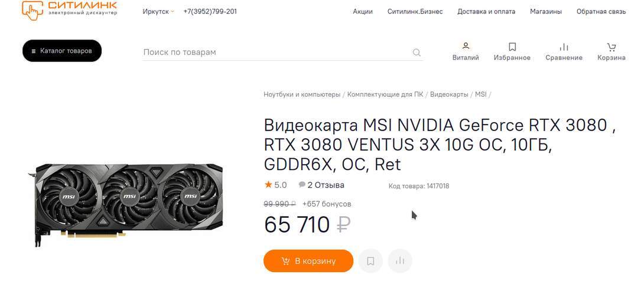
Task: Open the Корзина cart icon
Action: 611,47
